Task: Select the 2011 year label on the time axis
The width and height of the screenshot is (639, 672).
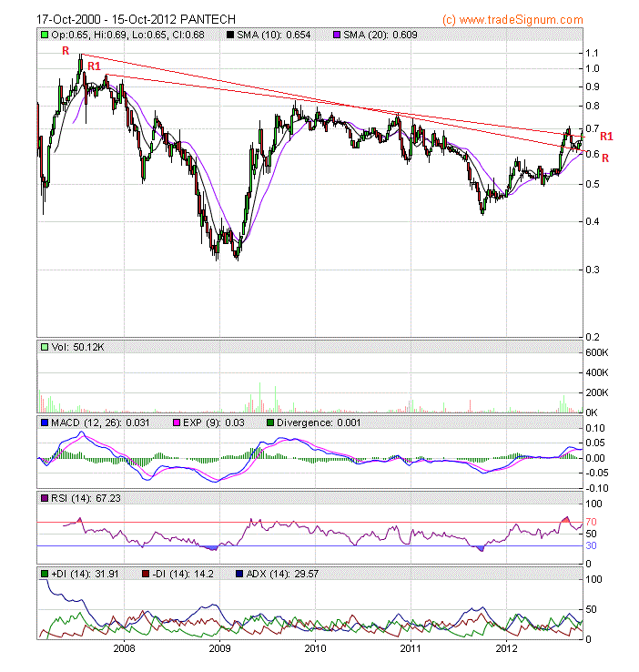Action: coord(411,648)
